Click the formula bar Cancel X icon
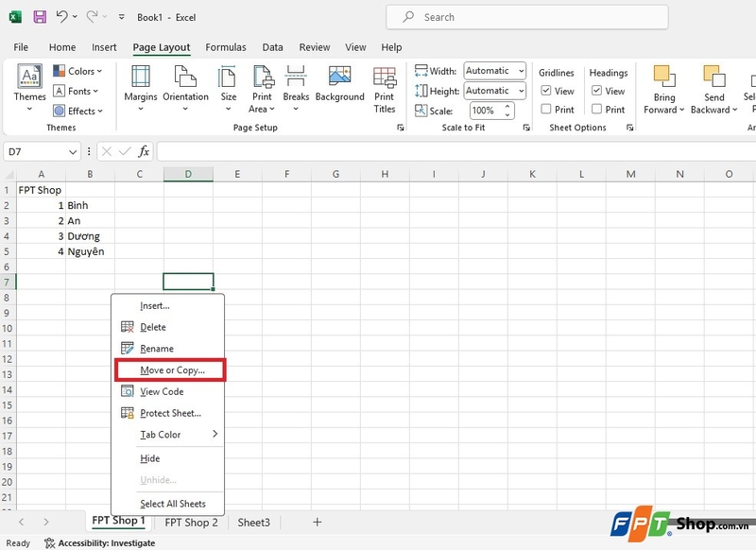This screenshot has width=756, height=550. pos(107,152)
